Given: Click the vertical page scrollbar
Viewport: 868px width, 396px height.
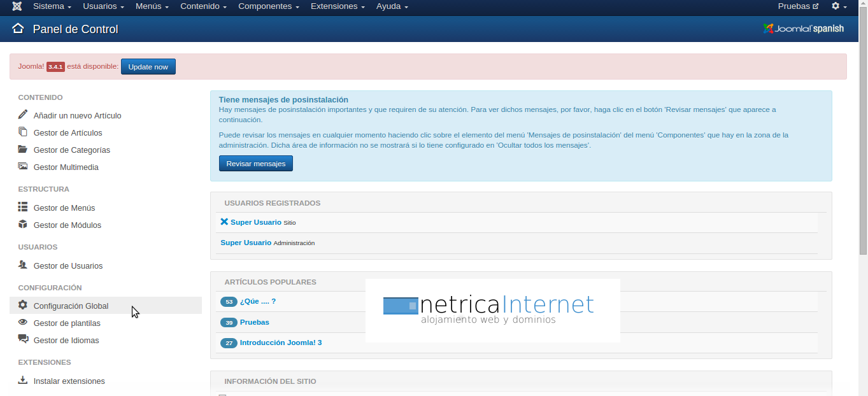Looking at the screenshot, I should 863,127.
